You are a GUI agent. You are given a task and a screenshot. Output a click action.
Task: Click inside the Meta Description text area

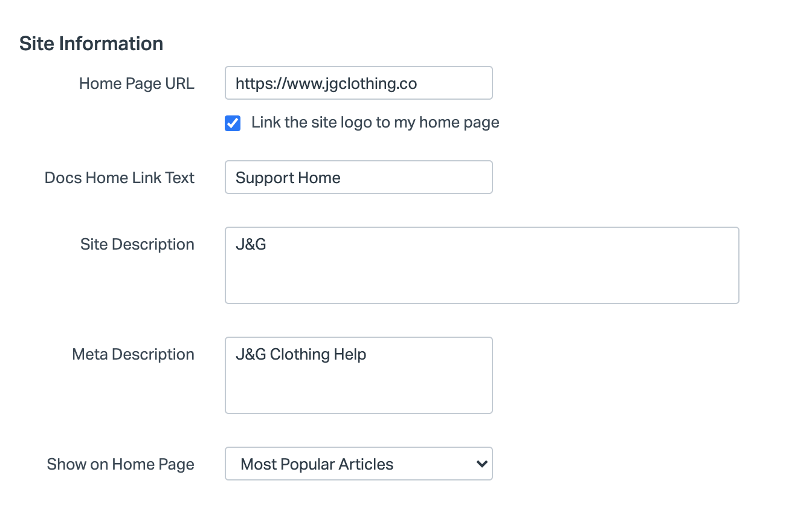pos(358,384)
